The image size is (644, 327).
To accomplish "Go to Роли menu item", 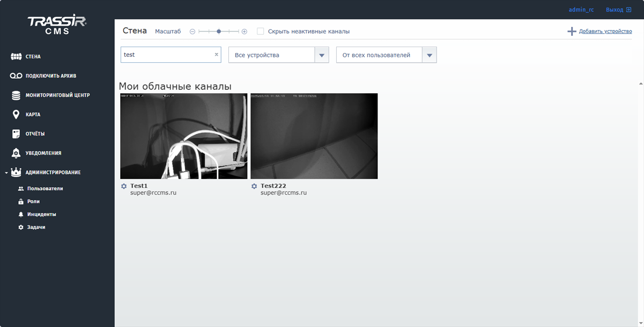I will 33,202.
